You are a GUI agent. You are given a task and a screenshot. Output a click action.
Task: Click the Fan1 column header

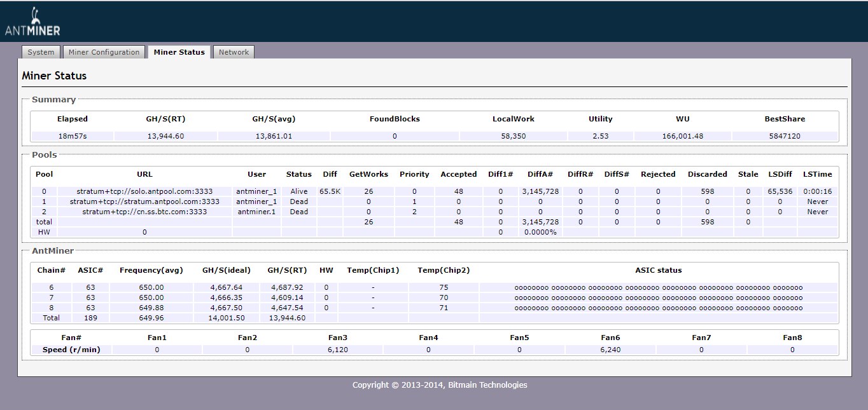pyautogui.click(x=156, y=338)
